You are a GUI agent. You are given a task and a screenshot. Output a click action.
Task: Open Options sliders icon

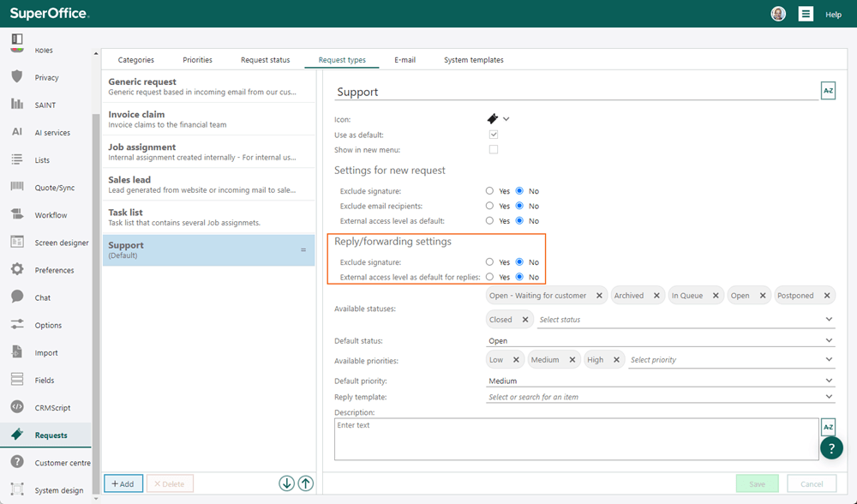coord(17,324)
